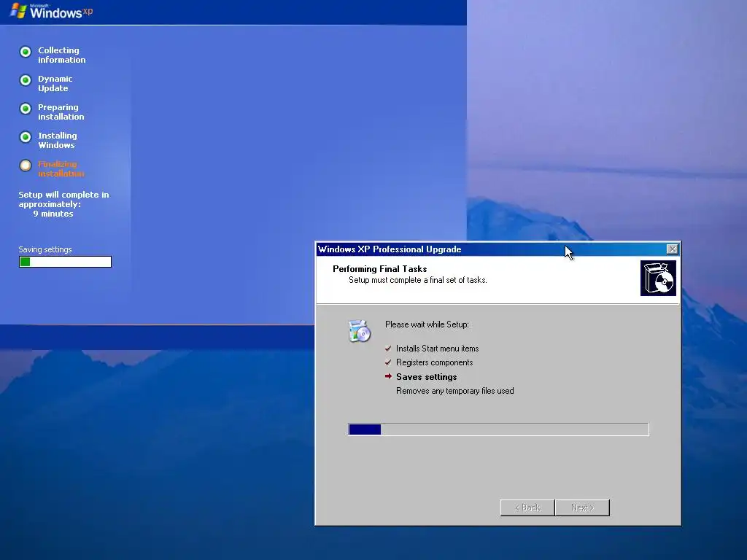Image resolution: width=747 pixels, height=560 pixels.
Task: Select the Installing Windows step bullet
Action: [x=26, y=137]
